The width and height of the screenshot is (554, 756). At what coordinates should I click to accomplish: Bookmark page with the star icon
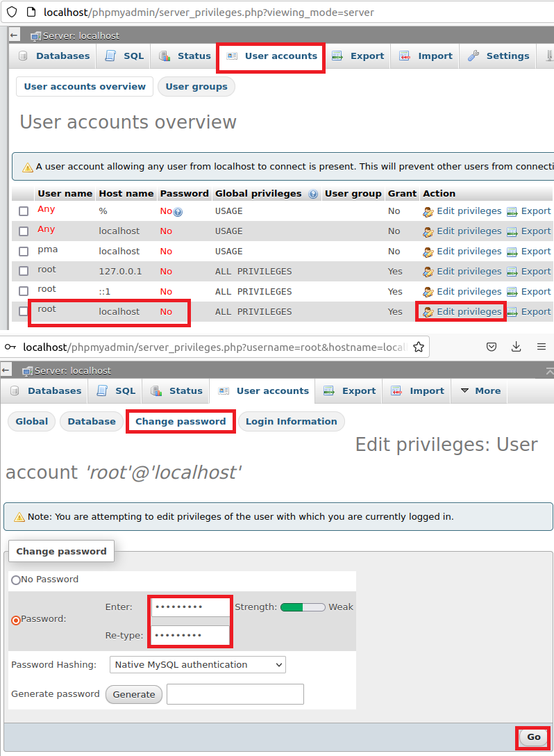coord(418,346)
